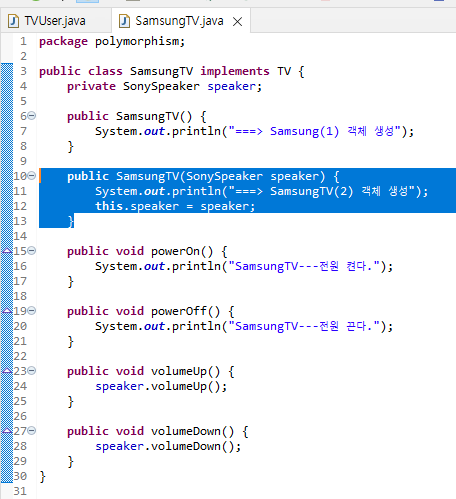Click the Java file icon on TVUser.java tab
456x499 pixels.
click(13, 21)
